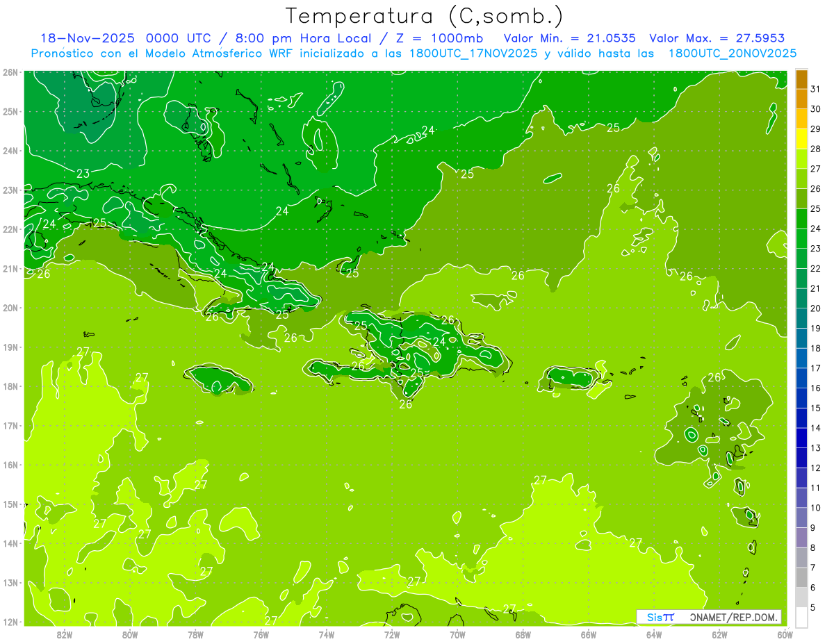The width and height of the screenshot is (834, 644).
Task: Click the 70W longitude axis label
Action: tap(457, 634)
